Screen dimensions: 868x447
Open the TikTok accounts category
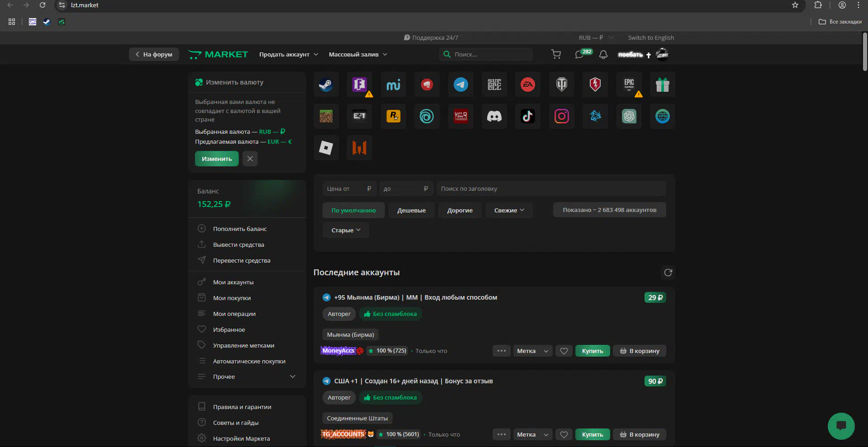[x=528, y=116]
